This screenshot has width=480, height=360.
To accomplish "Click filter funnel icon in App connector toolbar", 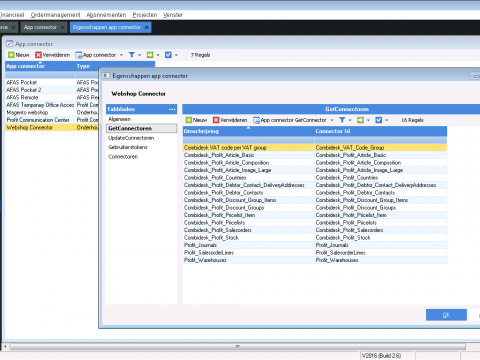I will [x=132, y=55].
